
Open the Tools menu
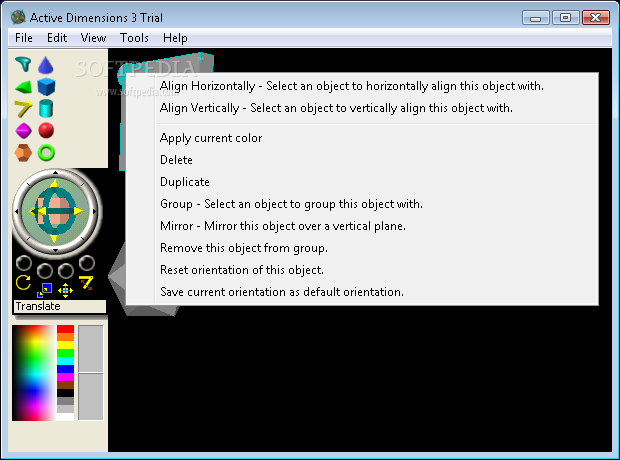coord(134,38)
